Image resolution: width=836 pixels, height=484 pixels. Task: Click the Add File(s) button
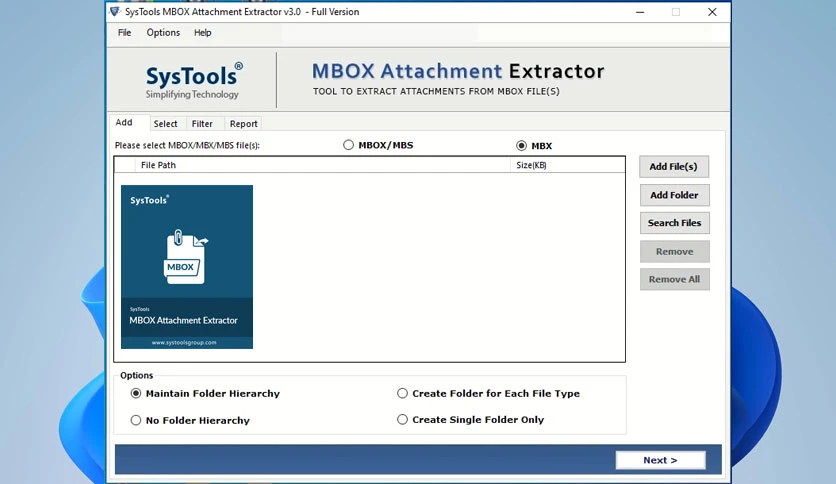pyautogui.click(x=674, y=167)
